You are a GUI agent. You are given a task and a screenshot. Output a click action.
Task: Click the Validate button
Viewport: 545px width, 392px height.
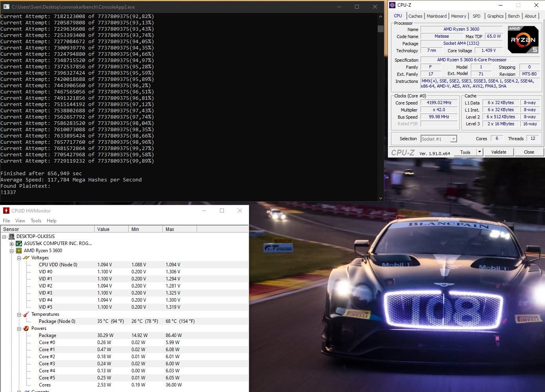(x=499, y=152)
